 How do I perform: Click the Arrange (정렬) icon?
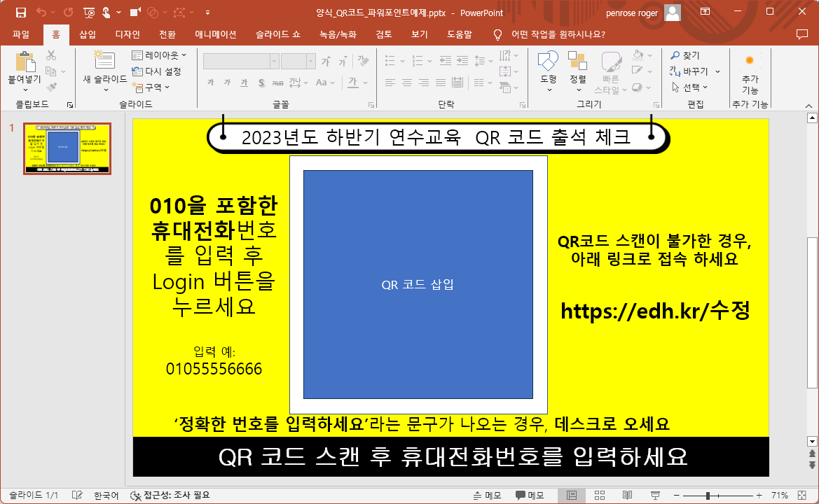577,64
